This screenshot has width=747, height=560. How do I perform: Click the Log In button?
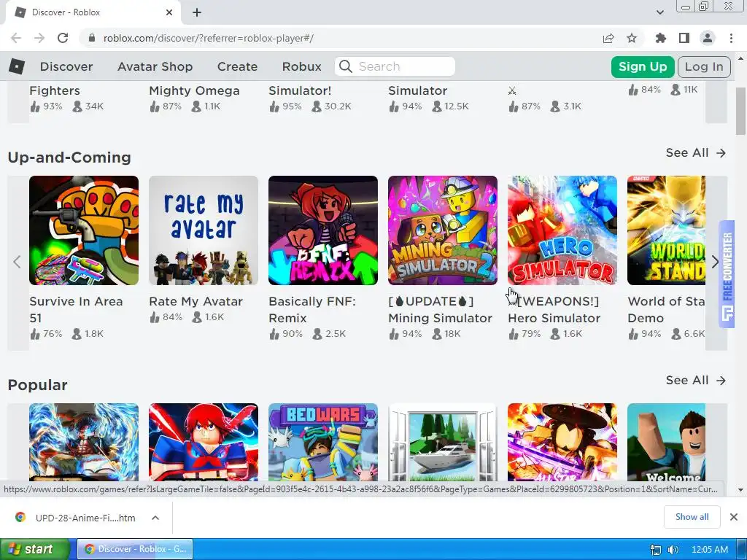point(704,66)
